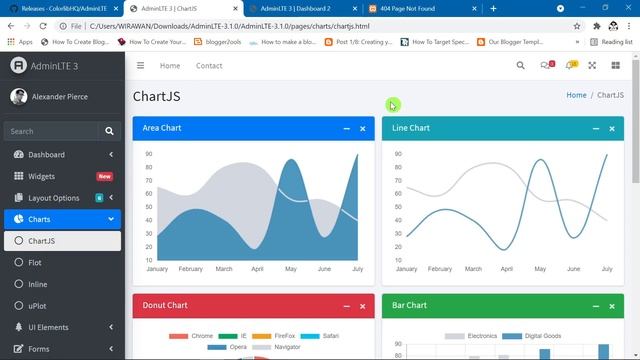Remove the Line Chart card with its X icon
The image size is (640, 360).
click(612, 129)
